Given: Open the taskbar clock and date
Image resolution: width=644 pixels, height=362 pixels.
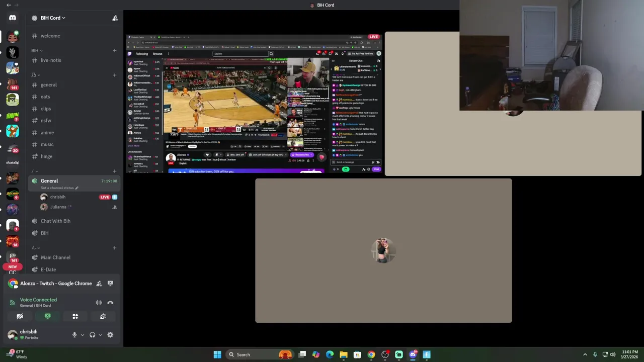Looking at the screenshot, I should 629,354.
